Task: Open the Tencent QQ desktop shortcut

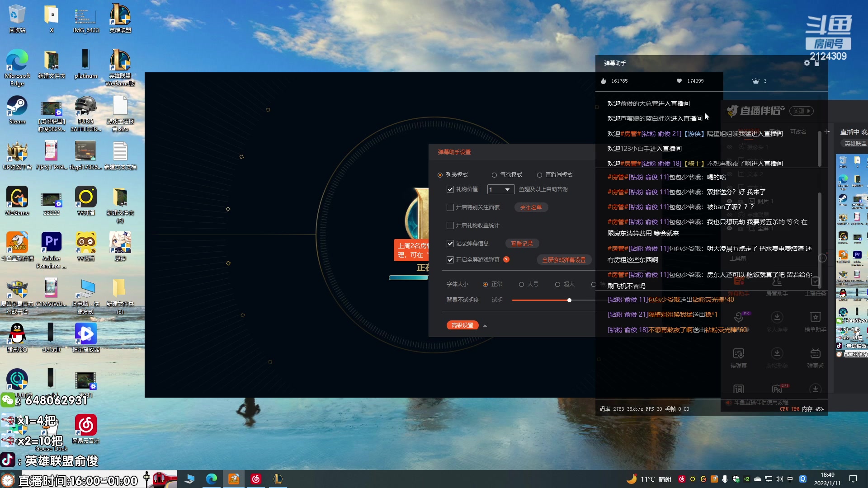Action: pos(17,338)
